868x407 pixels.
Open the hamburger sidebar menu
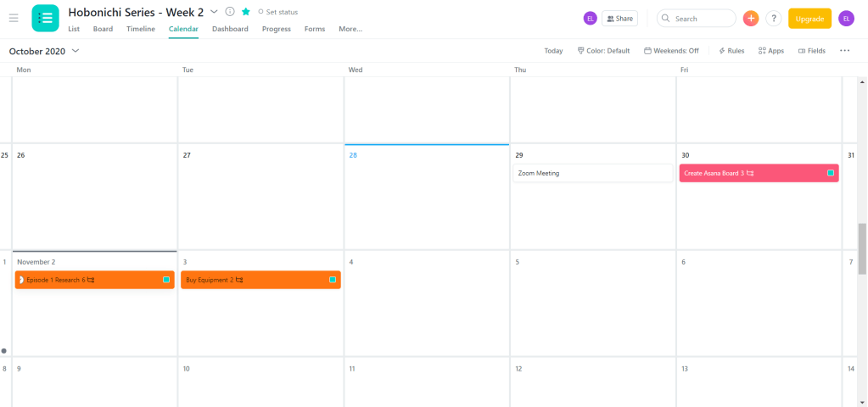point(14,18)
